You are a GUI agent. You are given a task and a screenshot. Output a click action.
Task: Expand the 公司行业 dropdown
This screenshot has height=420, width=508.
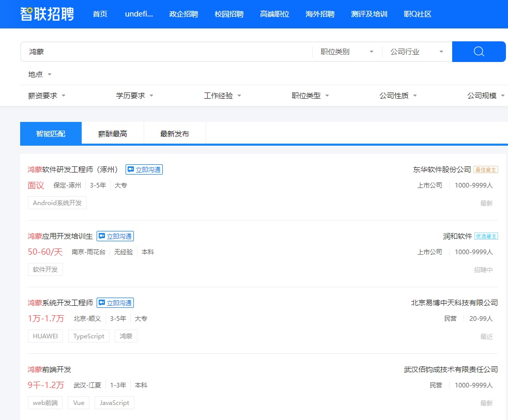coord(417,52)
